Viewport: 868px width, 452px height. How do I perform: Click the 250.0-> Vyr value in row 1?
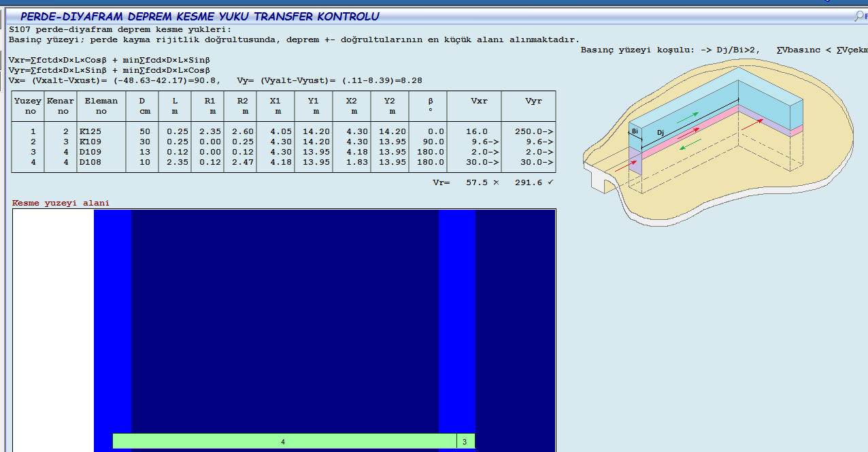[534, 131]
